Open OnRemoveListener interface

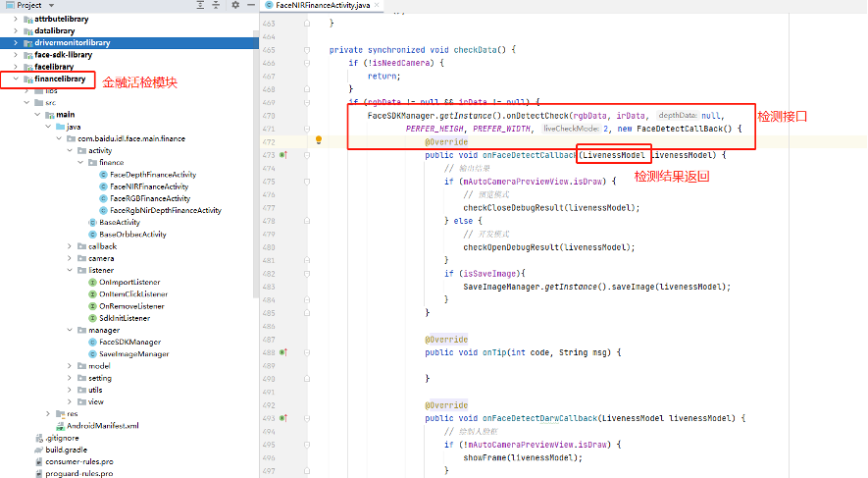131,306
